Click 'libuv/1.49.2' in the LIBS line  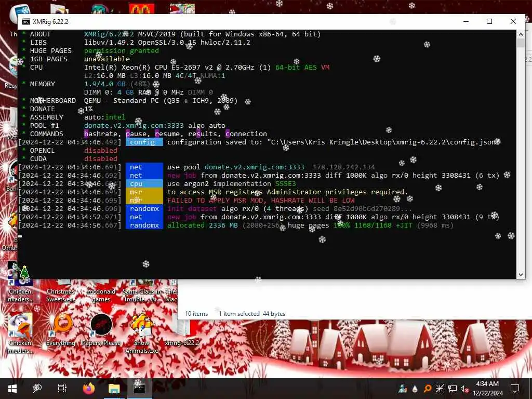click(109, 43)
